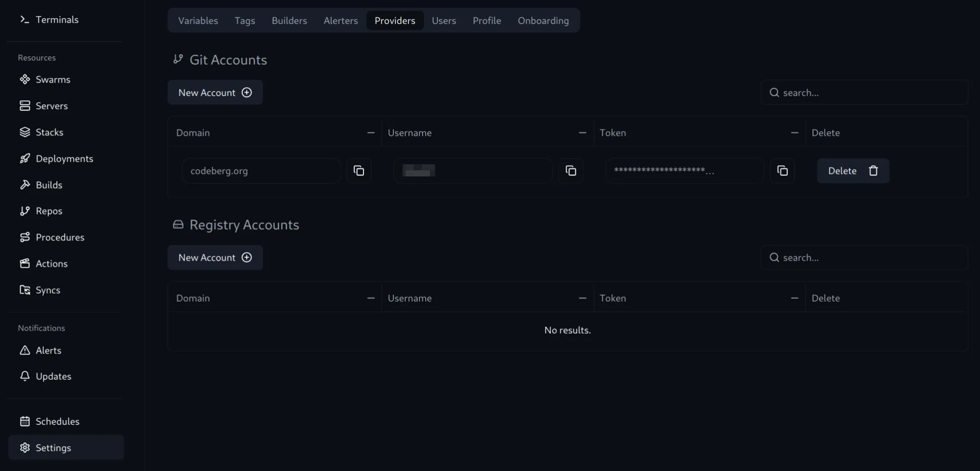The height and width of the screenshot is (471, 980).
Task: Switch to the Tags tab
Action: pos(245,20)
